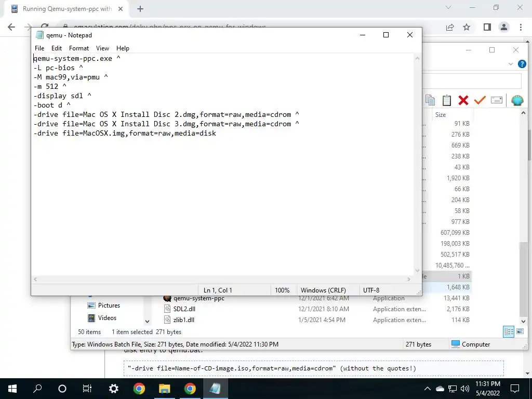Minimize the Notepad window

click(x=362, y=35)
